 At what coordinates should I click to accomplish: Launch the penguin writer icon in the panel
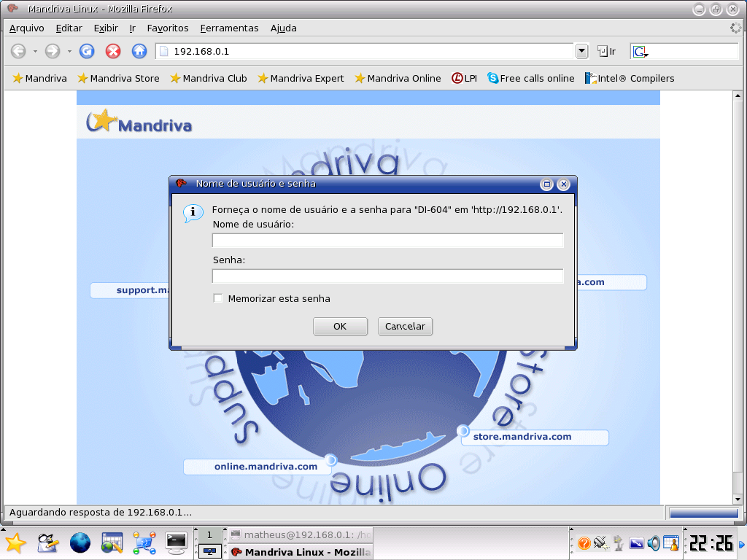click(47, 543)
